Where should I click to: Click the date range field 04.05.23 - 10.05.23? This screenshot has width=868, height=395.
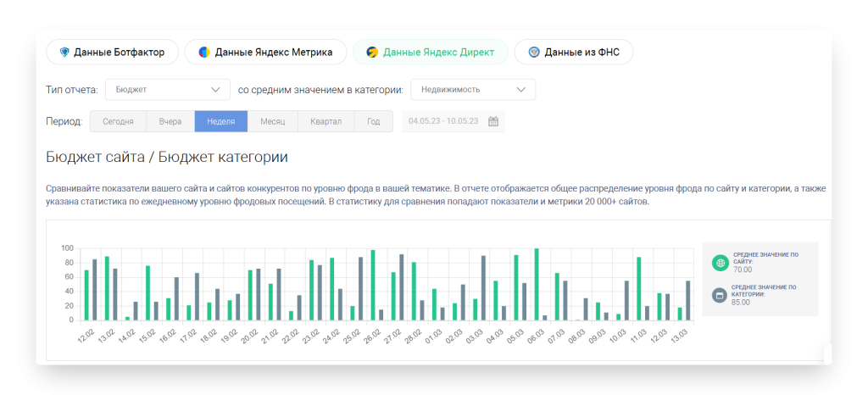442,121
